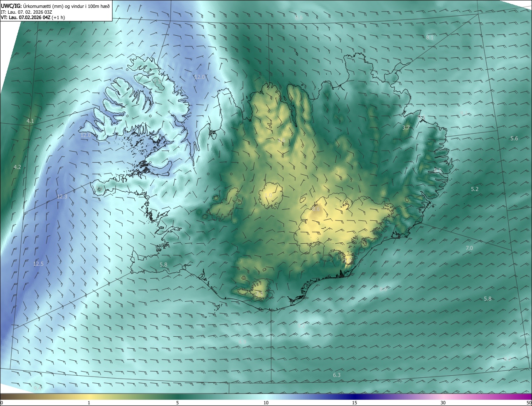Click the '10' tick on the color scale
The image size is (532, 406).
[x=266, y=403]
